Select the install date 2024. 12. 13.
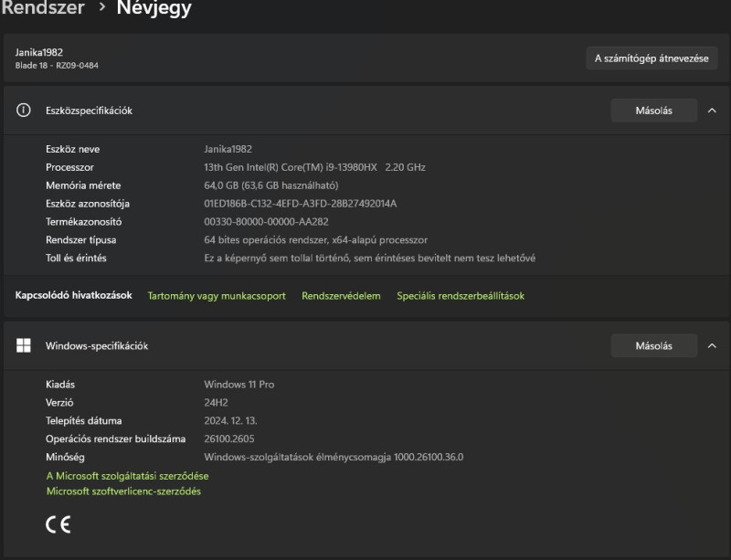The height and width of the screenshot is (560, 731). click(x=230, y=421)
